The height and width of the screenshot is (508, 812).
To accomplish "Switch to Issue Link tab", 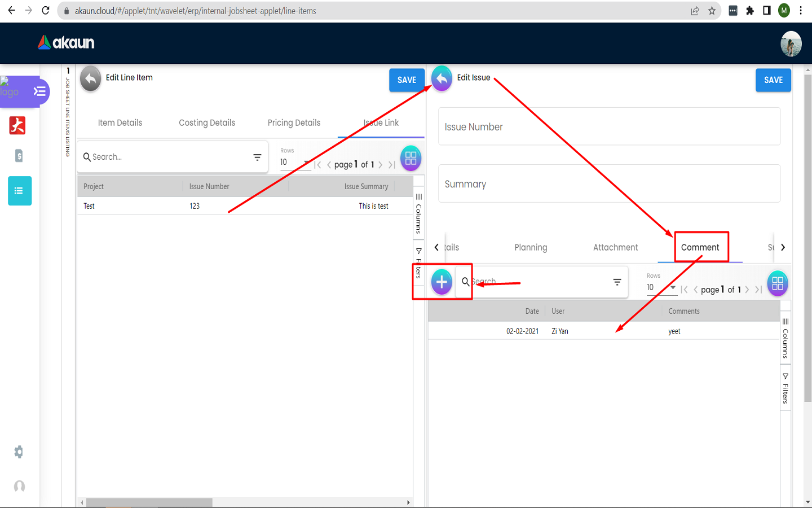I will click(x=381, y=123).
